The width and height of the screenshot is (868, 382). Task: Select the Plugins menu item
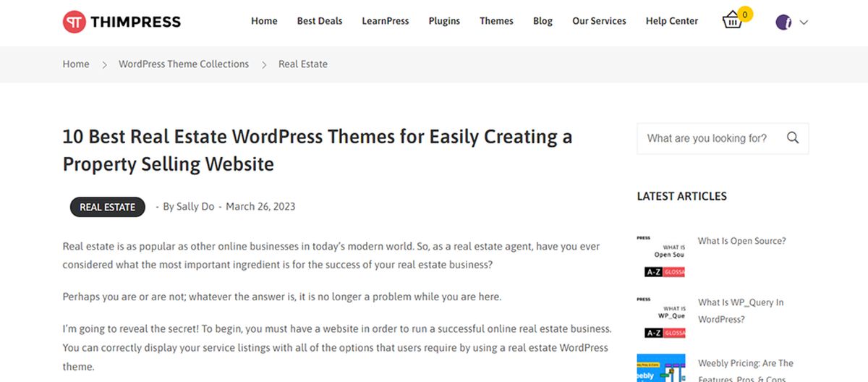444,21
